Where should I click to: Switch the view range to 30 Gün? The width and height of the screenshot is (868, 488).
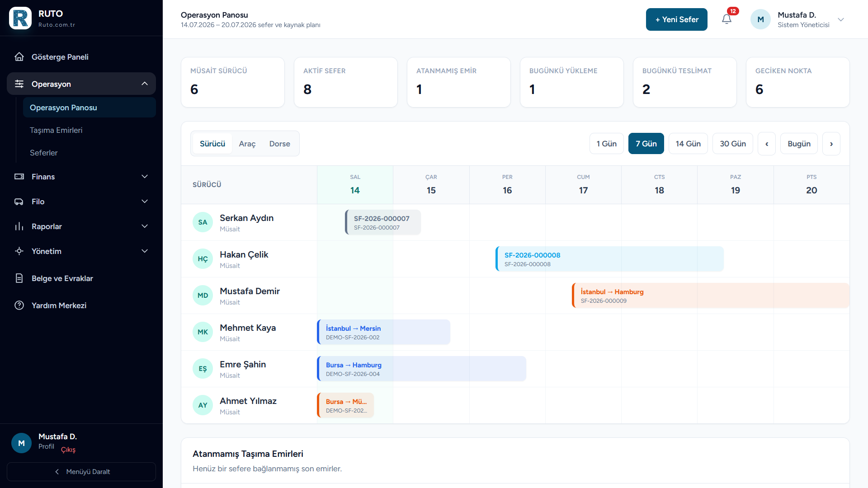point(733,143)
